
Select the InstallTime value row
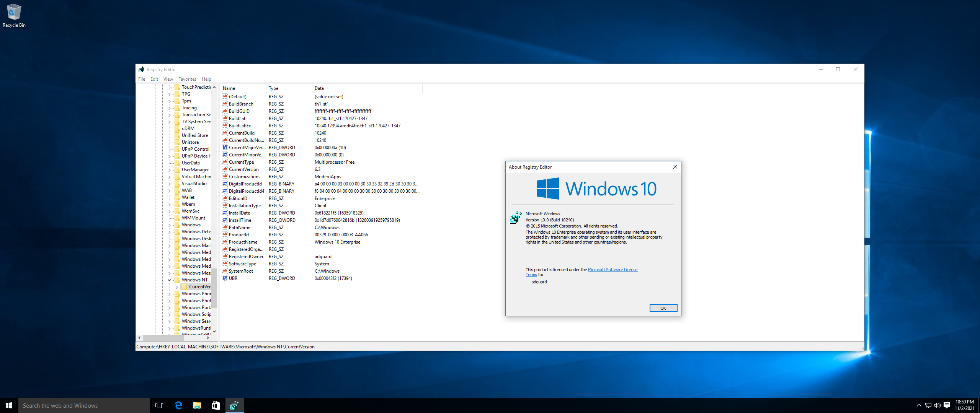[x=322, y=220]
